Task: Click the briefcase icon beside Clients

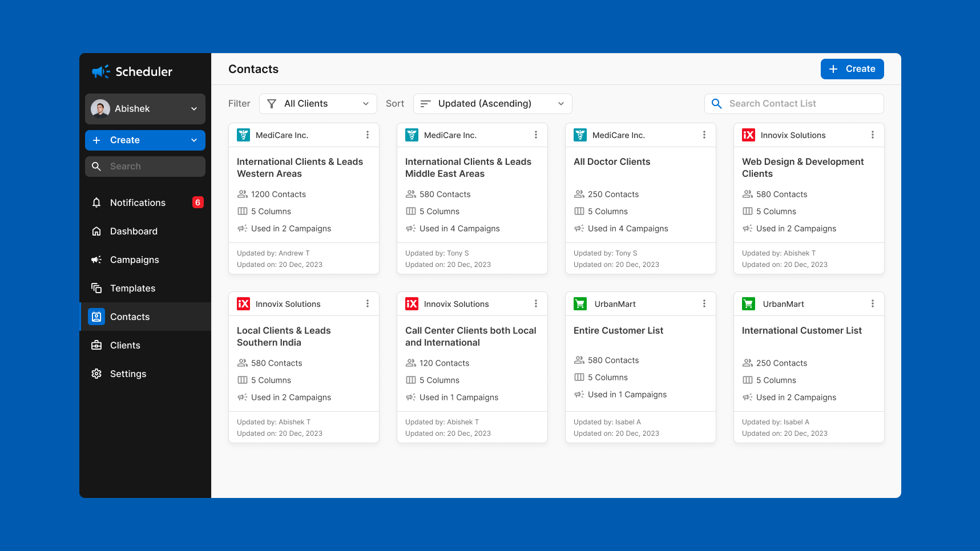Action: click(96, 345)
